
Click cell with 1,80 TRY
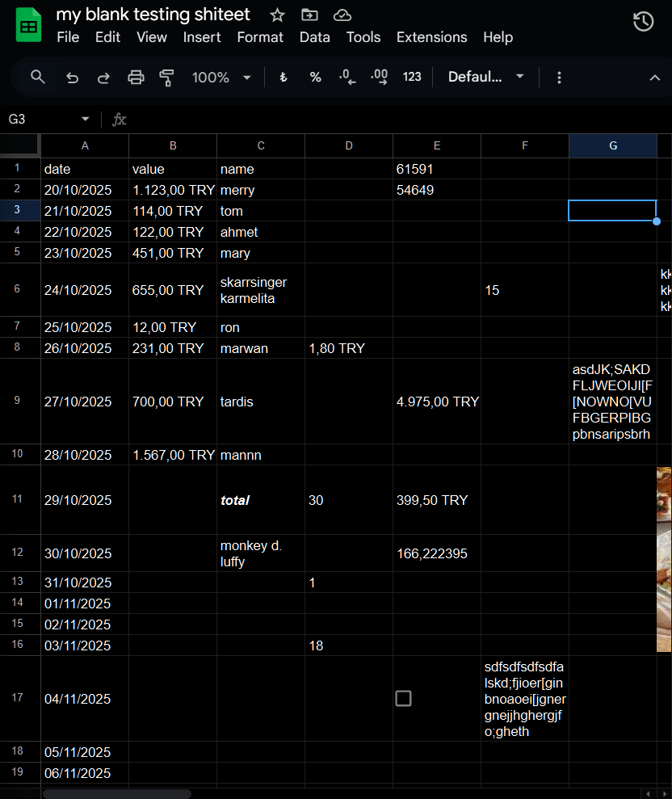click(x=348, y=348)
